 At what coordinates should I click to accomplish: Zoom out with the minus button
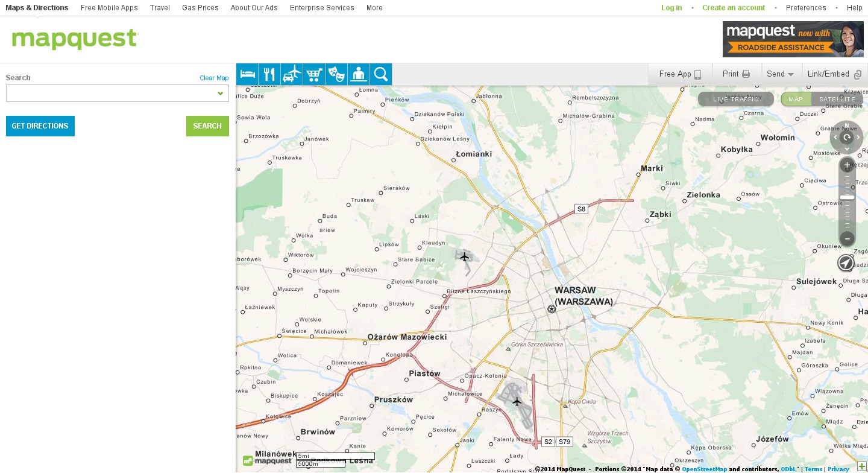tap(847, 238)
